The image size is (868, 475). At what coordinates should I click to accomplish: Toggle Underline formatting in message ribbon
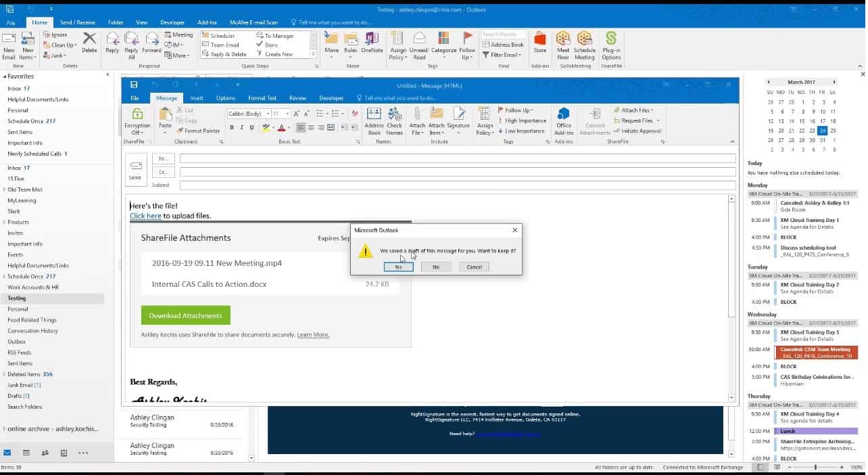click(x=251, y=127)
